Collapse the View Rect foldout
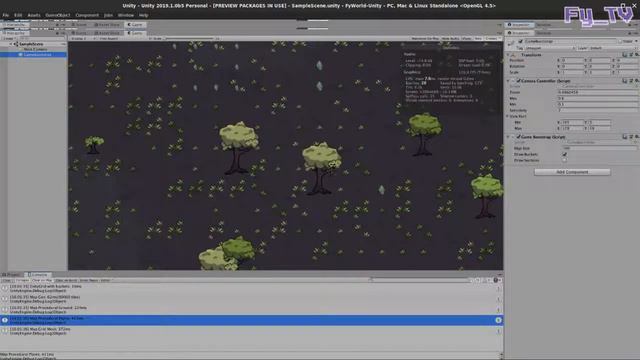This screenshot has height=360, width=640. (508, 116)
